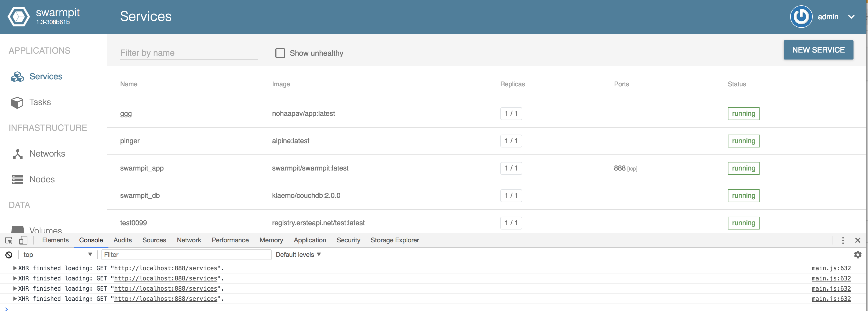
Task: Open the Audits tab
Action: [123, 240]
